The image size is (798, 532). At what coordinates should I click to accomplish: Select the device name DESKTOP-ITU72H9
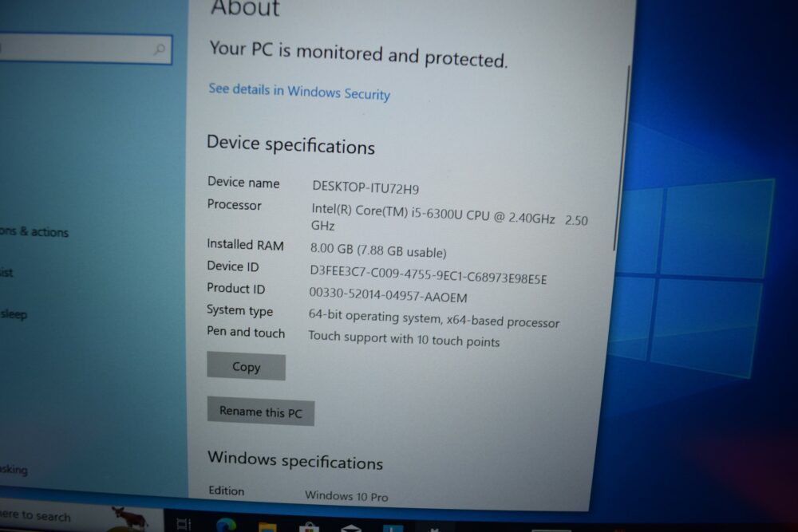365,187
